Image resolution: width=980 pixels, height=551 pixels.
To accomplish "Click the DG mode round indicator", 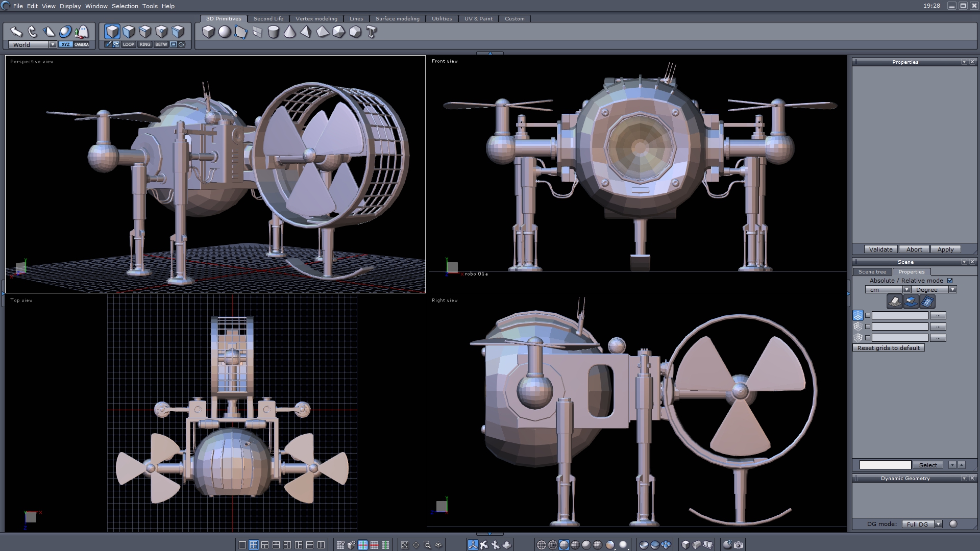I will point(953,524).
